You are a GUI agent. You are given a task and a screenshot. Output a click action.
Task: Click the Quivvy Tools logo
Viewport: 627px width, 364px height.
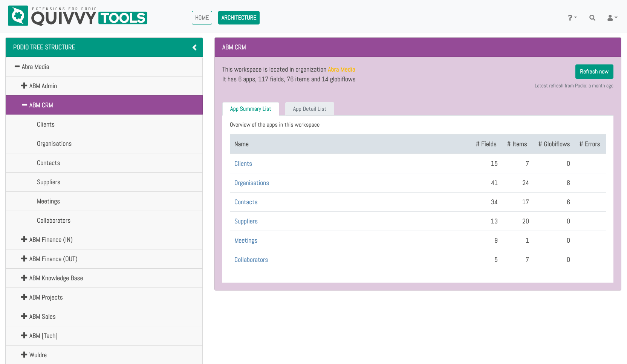click(78, 16)
